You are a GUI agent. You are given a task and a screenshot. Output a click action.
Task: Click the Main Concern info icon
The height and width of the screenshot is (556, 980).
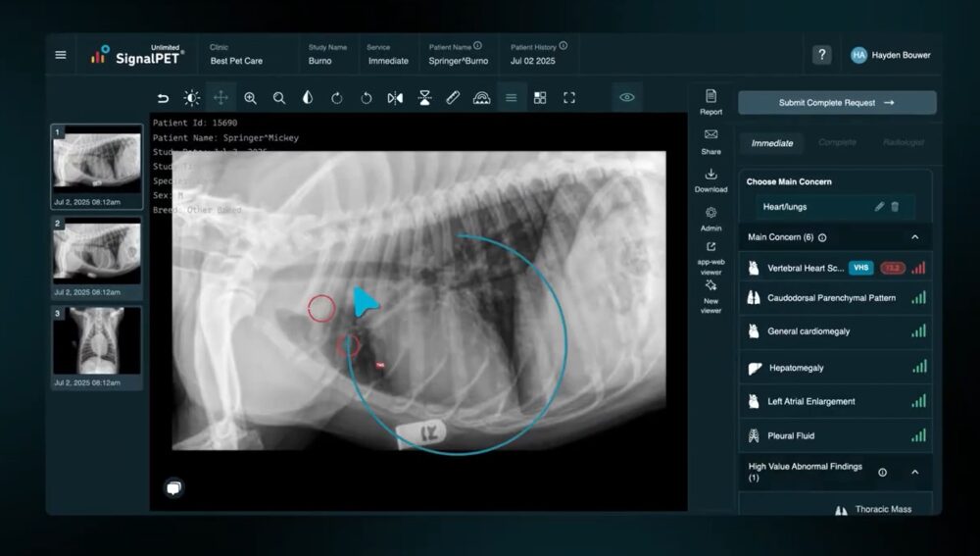pyautogui.click(x=822, y=237)
